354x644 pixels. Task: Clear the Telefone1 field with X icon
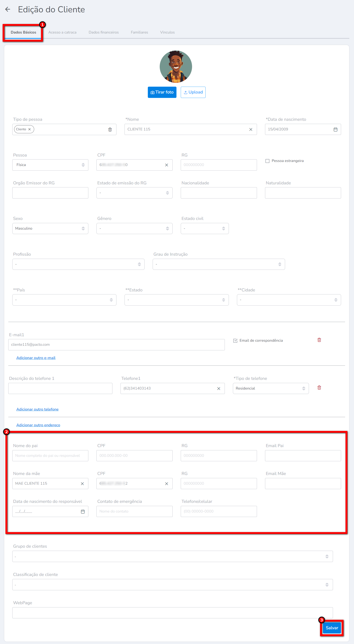pos(219,389)
